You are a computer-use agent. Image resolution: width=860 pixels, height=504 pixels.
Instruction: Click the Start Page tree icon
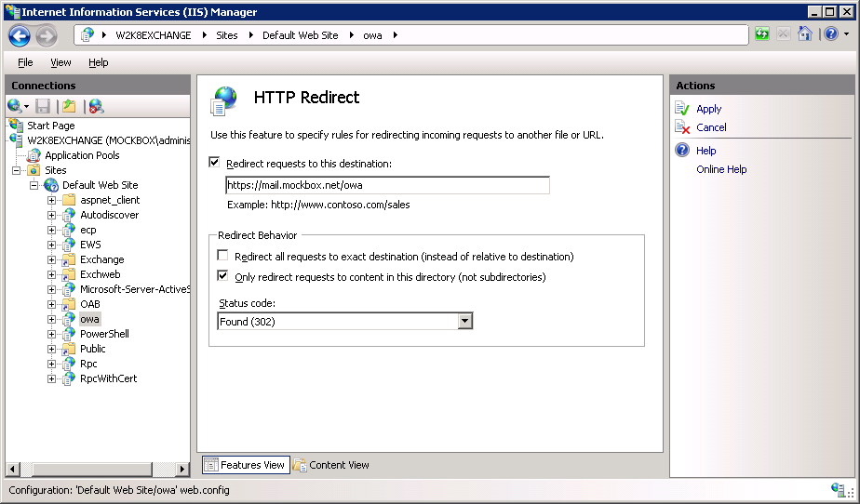click(x=17, y=125)
